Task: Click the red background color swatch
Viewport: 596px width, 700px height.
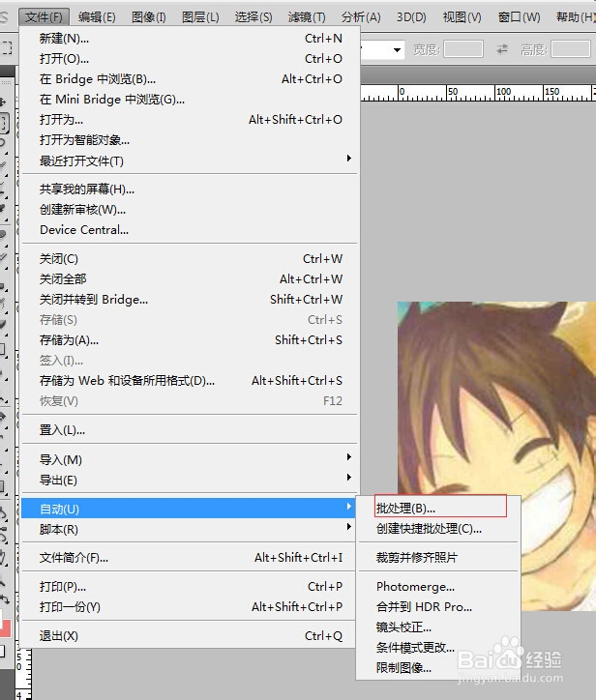Action: (x=5, y=628)
